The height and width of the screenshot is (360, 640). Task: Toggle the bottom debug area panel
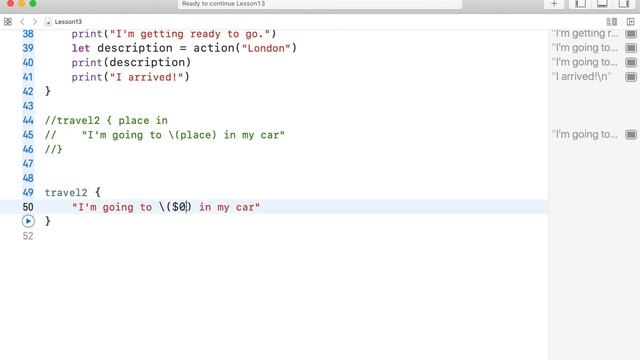click(x=602, y=4)
